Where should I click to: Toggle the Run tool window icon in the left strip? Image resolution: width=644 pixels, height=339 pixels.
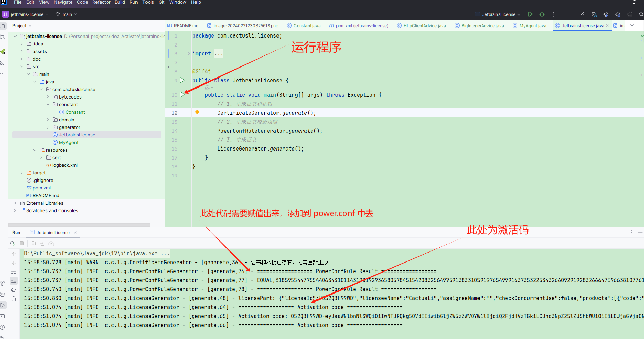(3, 305)
